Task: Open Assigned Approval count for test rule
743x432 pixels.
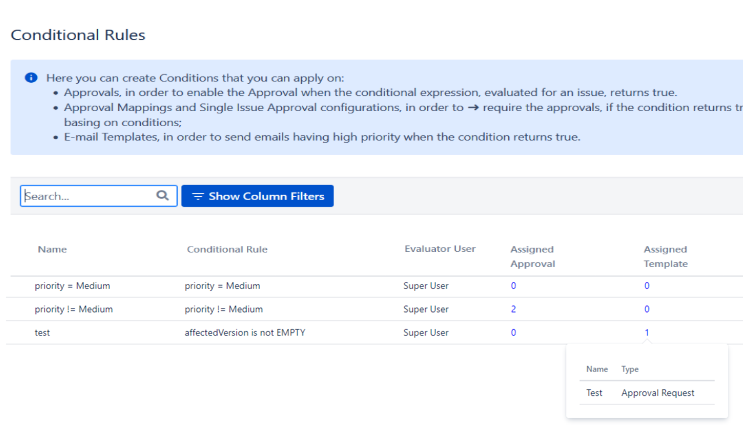Action: [x=513, y=333]
